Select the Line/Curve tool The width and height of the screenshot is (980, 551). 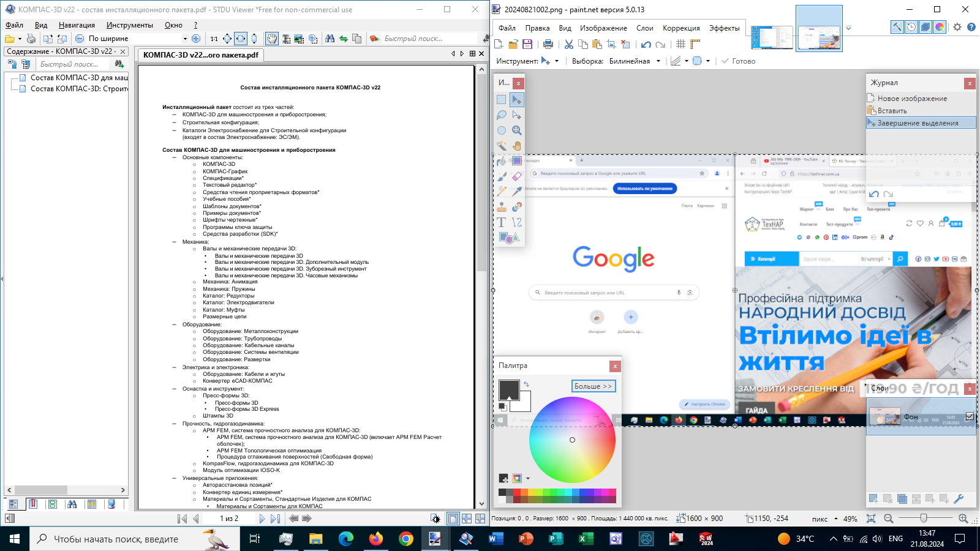coord(517,222)
